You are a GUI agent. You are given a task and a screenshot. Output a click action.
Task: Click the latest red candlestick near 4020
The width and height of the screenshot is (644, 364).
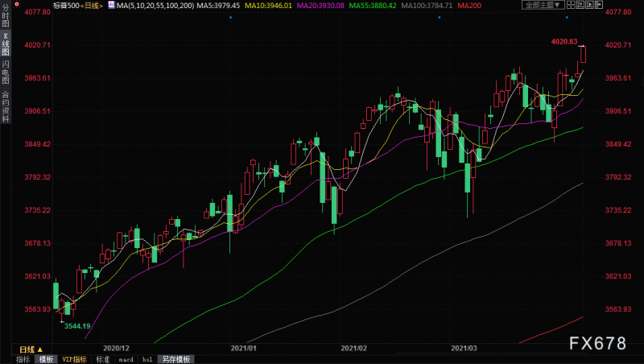tap(583, 54)
